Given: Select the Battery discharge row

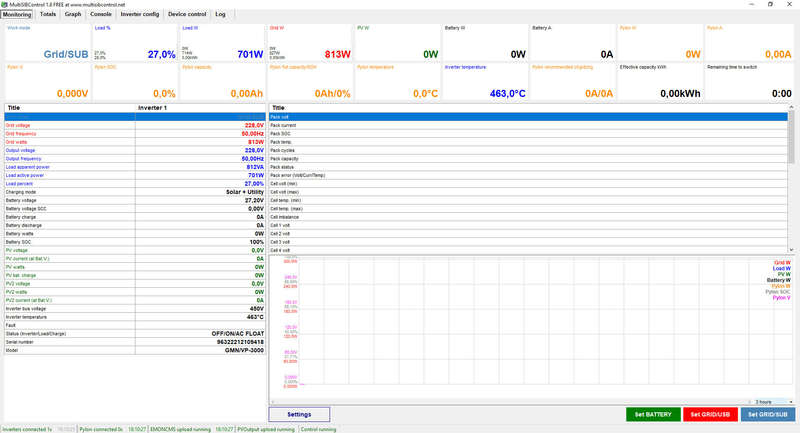Looking at the screenshot, I should tap(135, 225).
